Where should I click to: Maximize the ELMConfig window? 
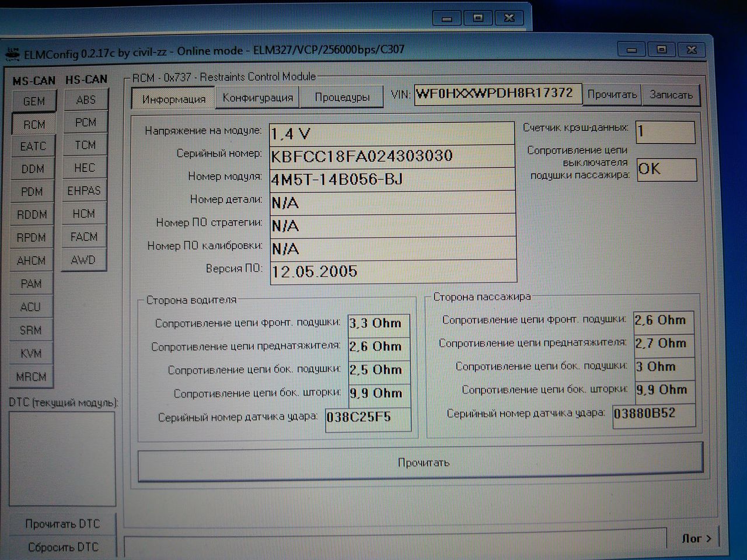662,50
